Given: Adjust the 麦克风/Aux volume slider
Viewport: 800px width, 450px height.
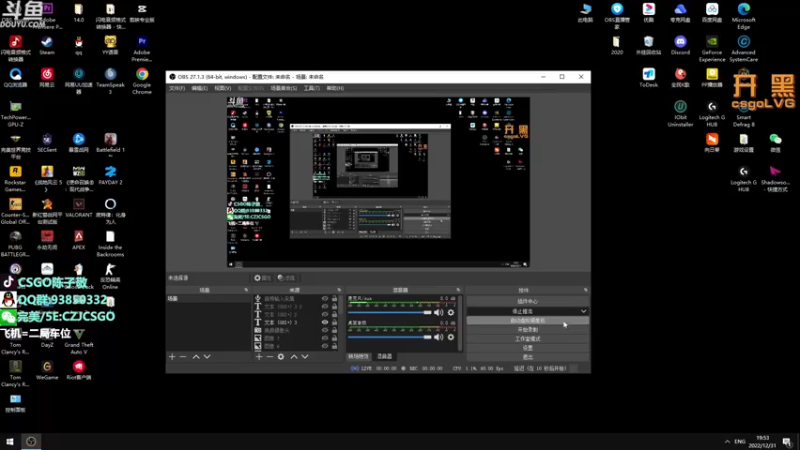Looking at the screenshot, I should tap(389, 312).
